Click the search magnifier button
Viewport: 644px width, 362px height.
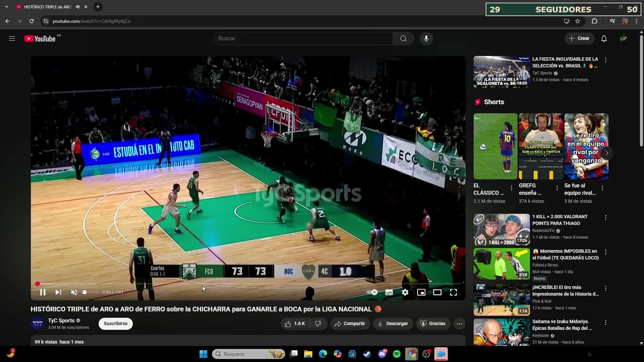(404, 39)
